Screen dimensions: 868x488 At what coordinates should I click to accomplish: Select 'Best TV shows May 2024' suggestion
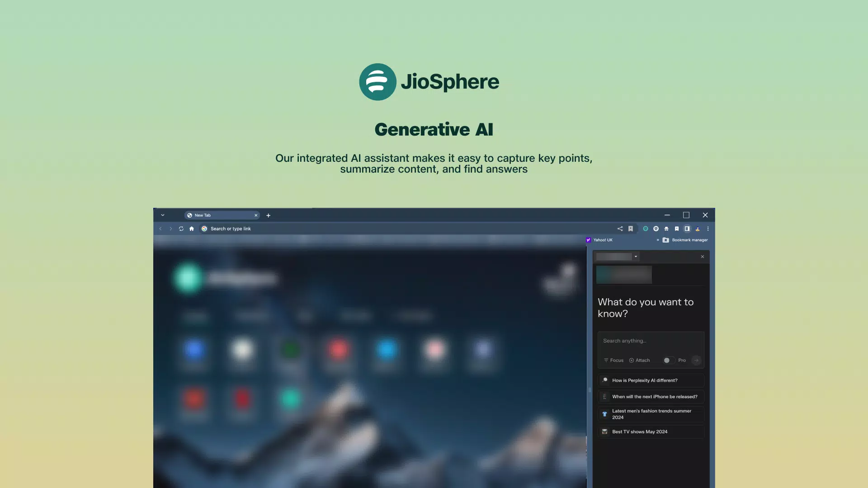(x=651, y=432)
